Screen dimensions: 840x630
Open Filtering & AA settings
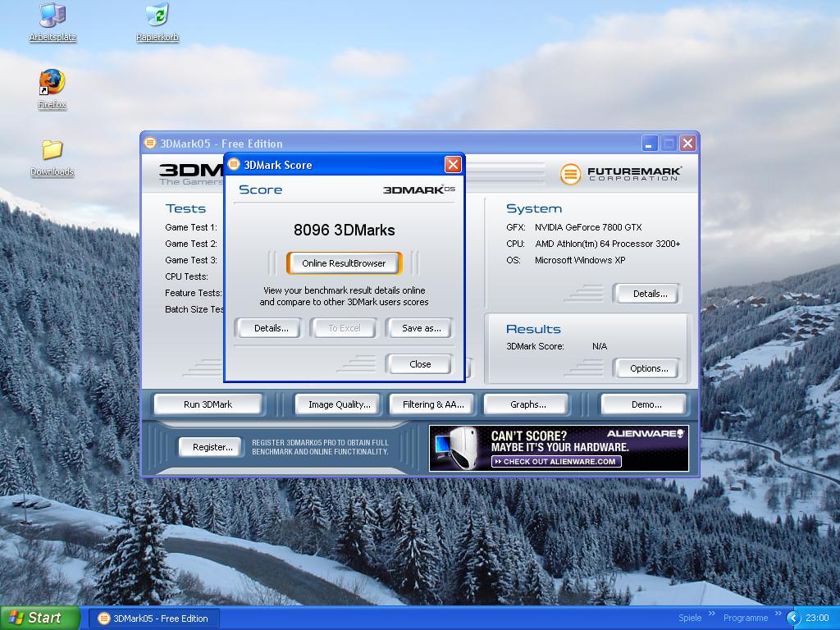433,404
